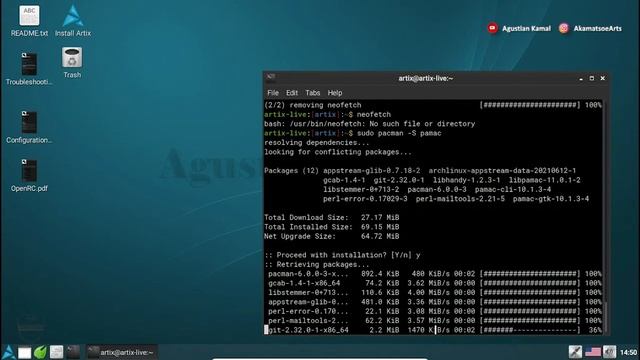Image resolution: width=640 pixels, height=360 pixels.
Task: Click the 'sudo pacman -S pamac' command text
Action: pos(399,133)
